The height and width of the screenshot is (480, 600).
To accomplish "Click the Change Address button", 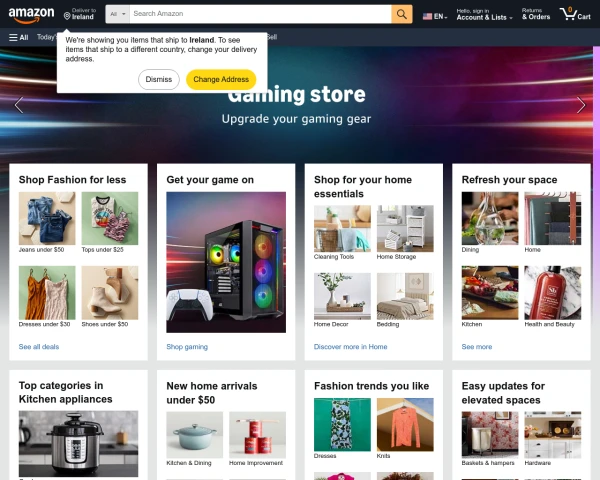I will coord(221,80).
